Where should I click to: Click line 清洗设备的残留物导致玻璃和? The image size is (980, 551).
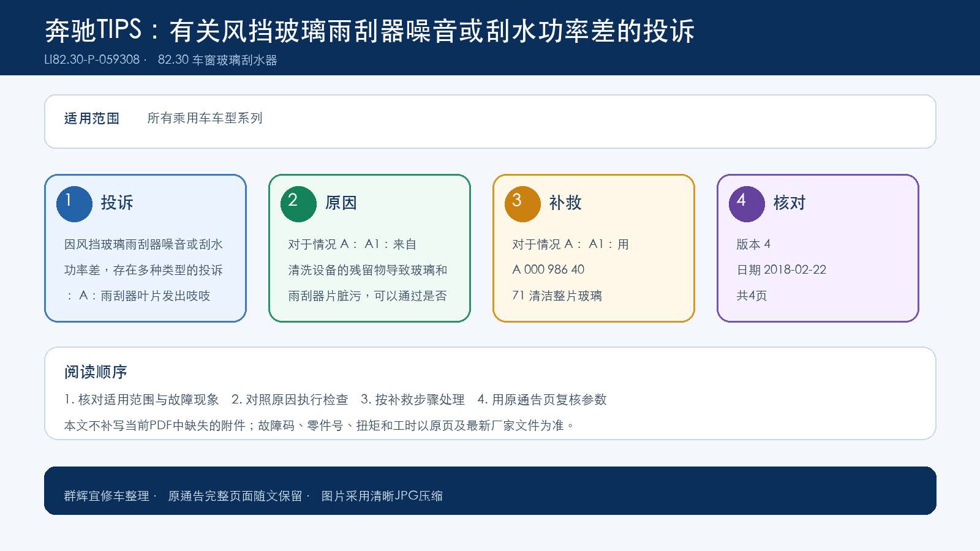pos(367,270)
